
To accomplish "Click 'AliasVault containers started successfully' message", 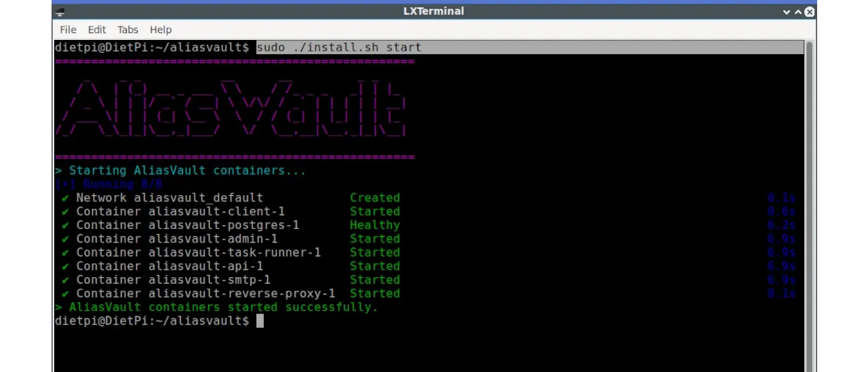I will (222, 307).
